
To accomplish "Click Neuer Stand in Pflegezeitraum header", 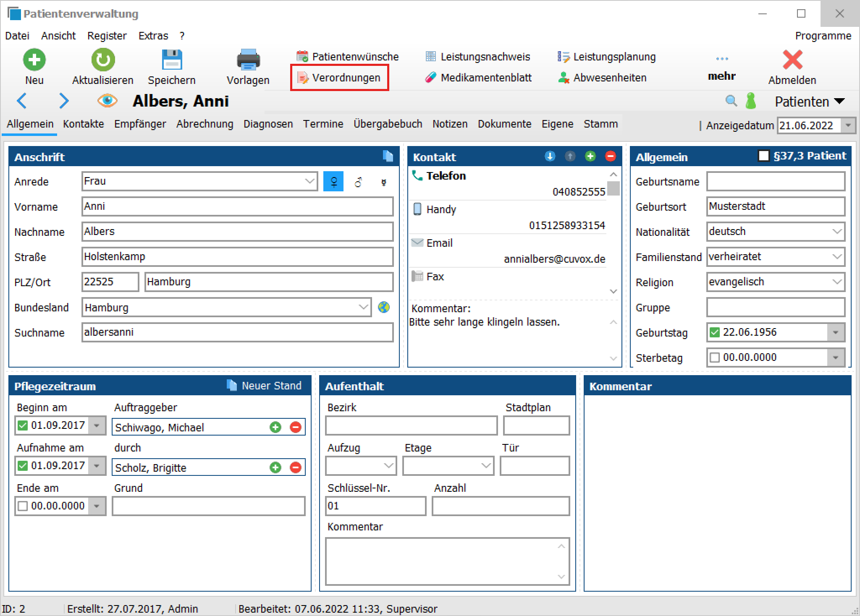I will tap(264, 386).
